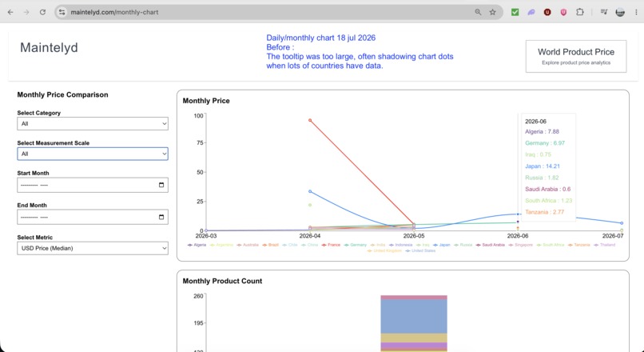The height and width of the screenshot is (352, 644).
Task: Open the browser profile avatar
Action: (x=620, y=12)
